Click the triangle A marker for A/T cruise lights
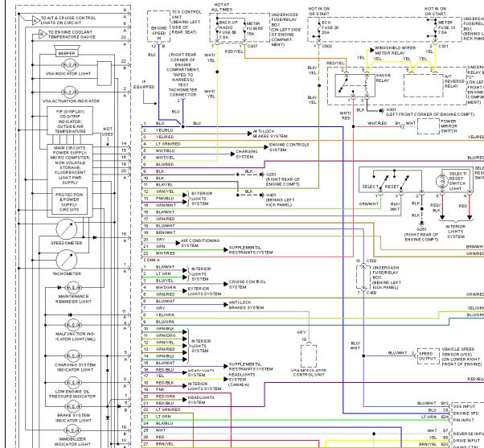 36,21
